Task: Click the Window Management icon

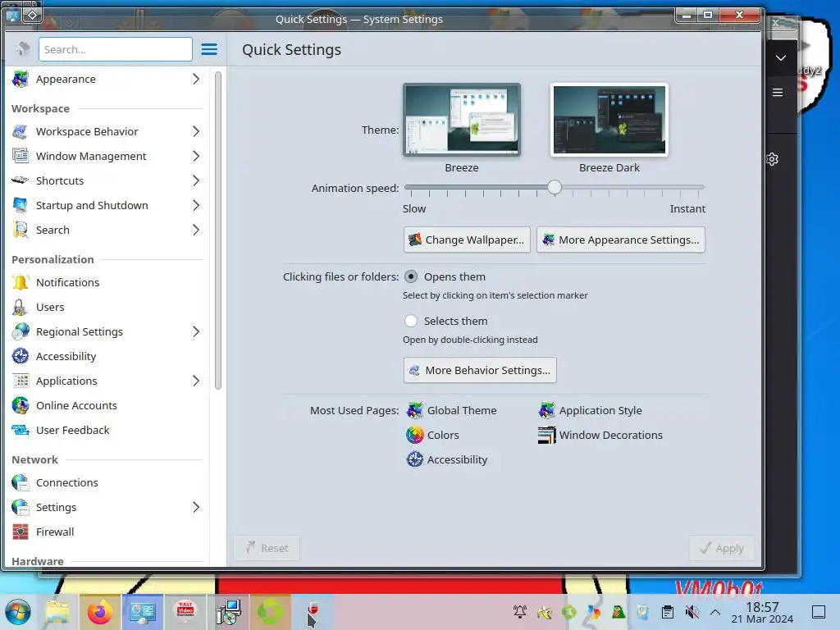Action: pos(21,157)
